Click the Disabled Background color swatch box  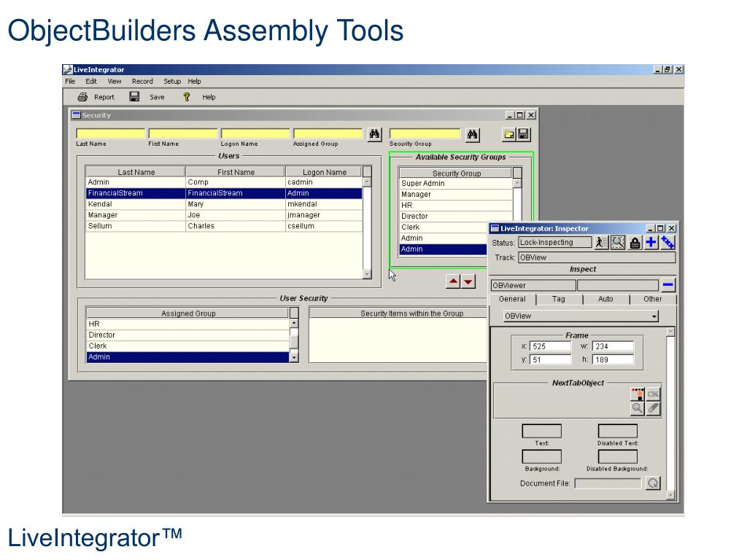coord(617,456)
